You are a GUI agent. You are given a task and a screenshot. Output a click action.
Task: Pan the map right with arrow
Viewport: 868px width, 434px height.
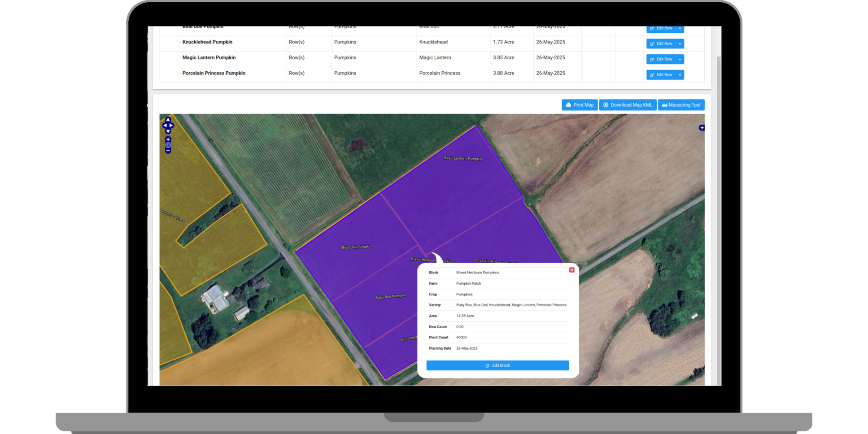click(x=171, y=126)
